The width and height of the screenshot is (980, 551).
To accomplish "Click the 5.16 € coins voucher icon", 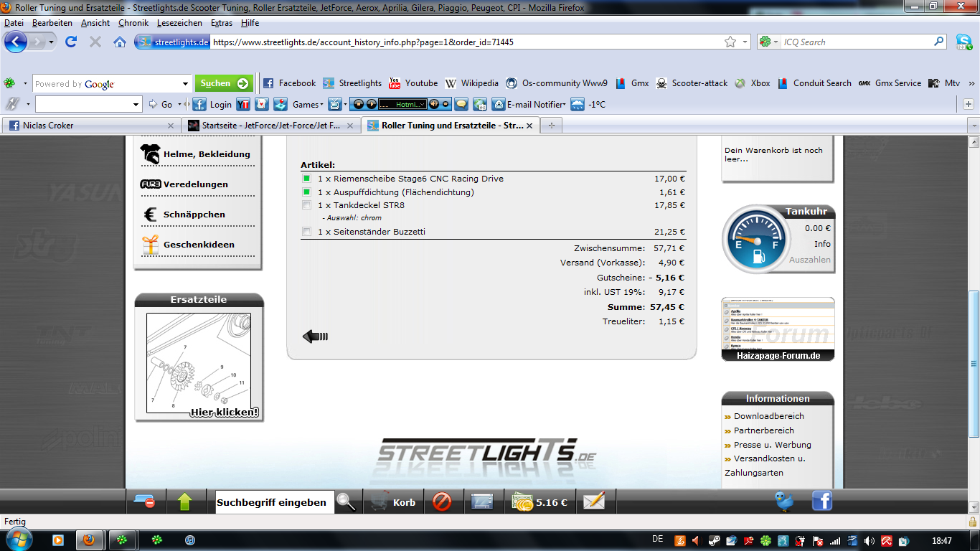I will (x=540, y=502).
